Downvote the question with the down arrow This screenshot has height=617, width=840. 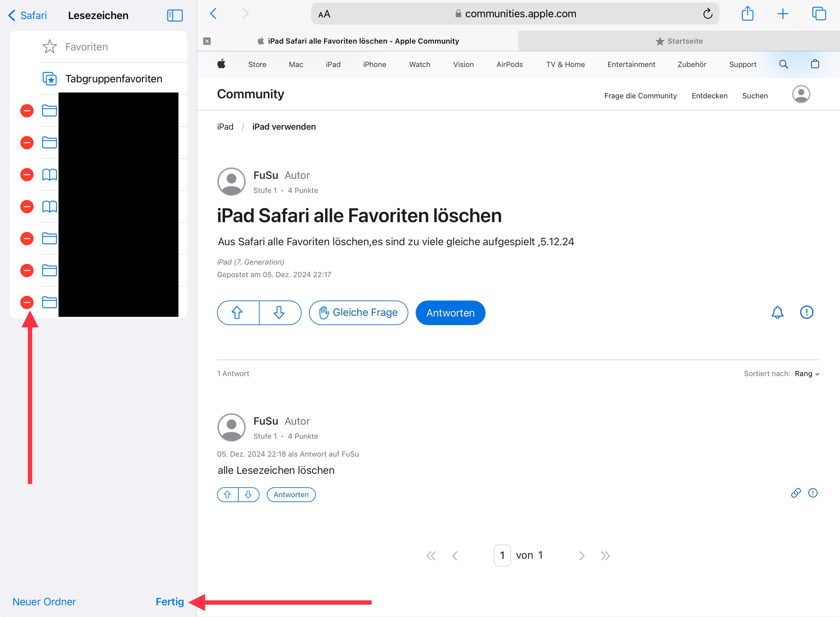pos(279,312)
